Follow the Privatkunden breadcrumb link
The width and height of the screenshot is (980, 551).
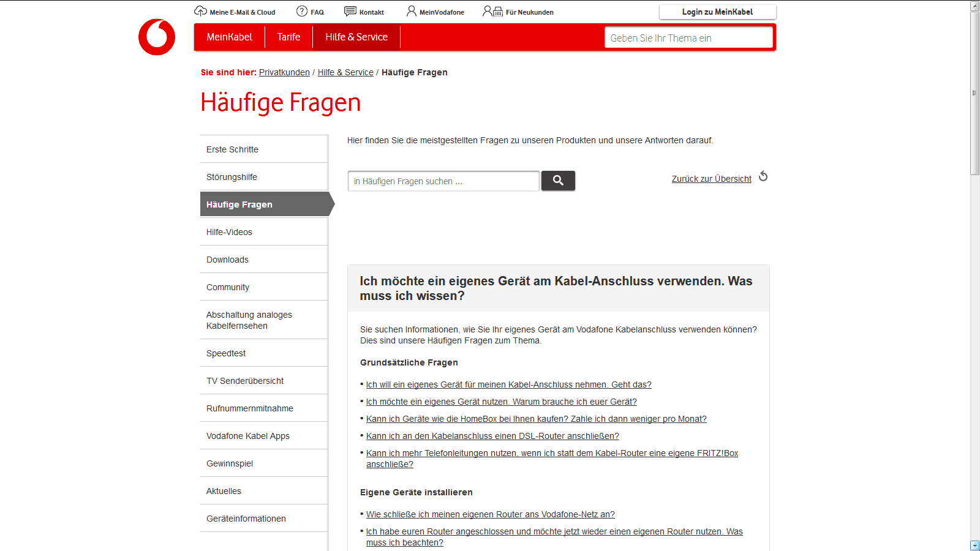pyautogui.click(x=284, y=72)
